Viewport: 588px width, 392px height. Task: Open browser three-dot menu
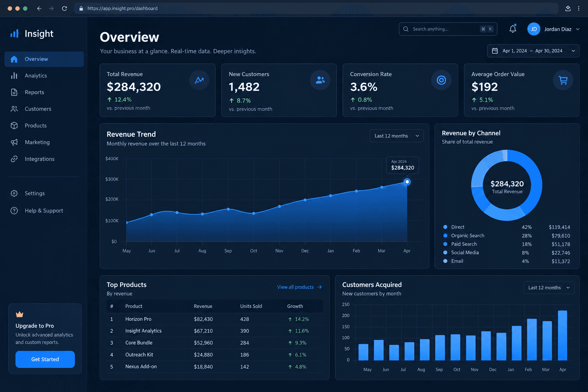click(578, 8)
